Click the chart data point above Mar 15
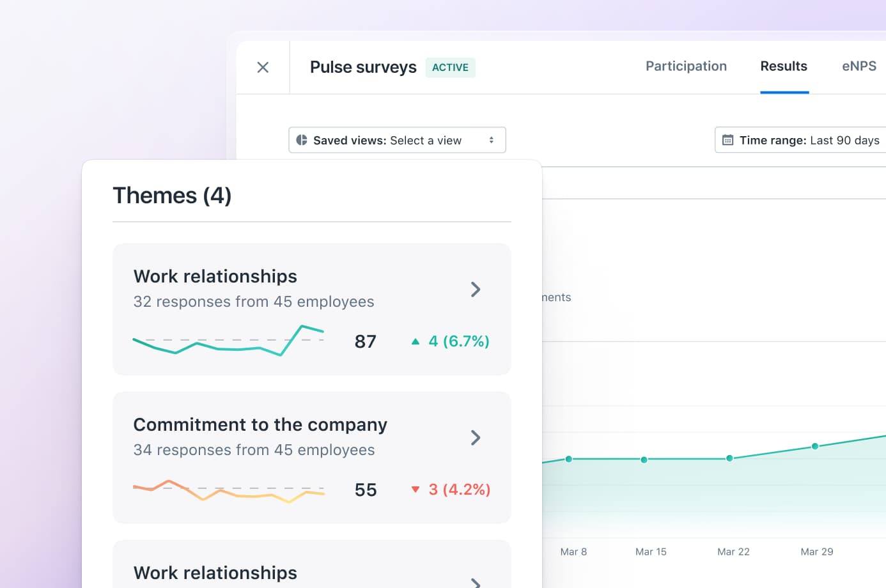The height and width of the screenshot is (588, 886). click(x=644, y=460)
